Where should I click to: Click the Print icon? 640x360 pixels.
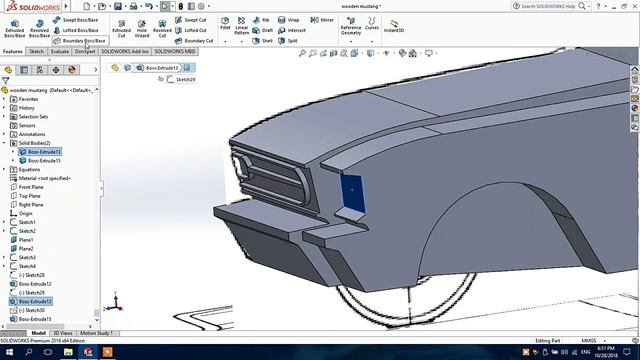click(133, 6)
